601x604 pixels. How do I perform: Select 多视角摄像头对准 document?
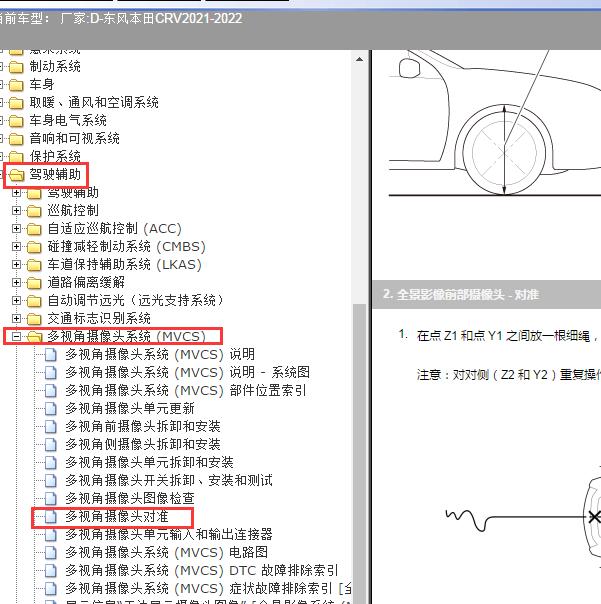tap(117, 517)
